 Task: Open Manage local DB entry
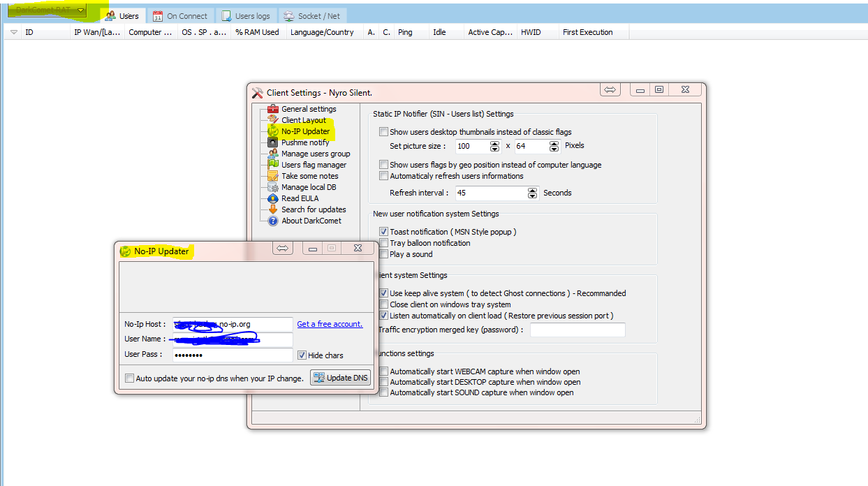tap(309, 187)
